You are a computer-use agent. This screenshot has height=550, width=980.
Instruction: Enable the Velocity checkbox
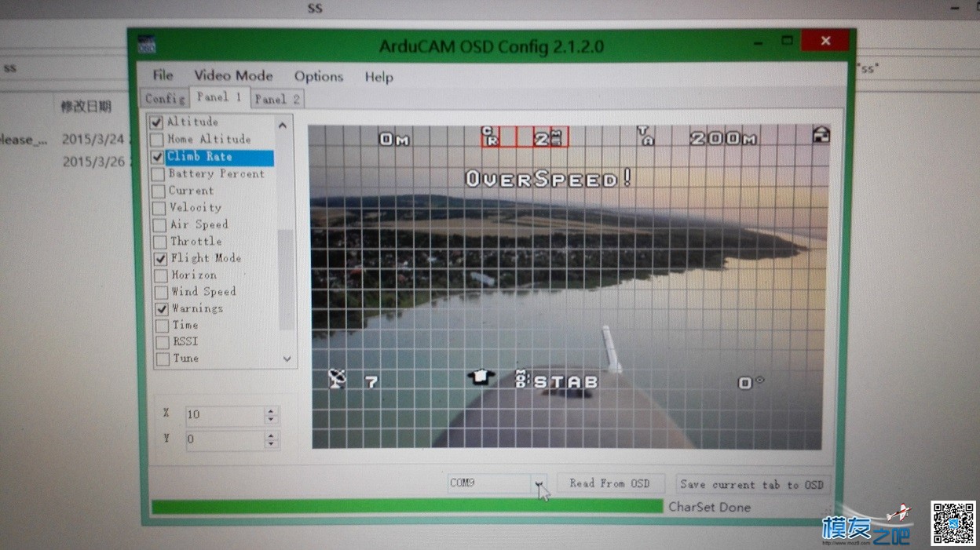point(159,208)
